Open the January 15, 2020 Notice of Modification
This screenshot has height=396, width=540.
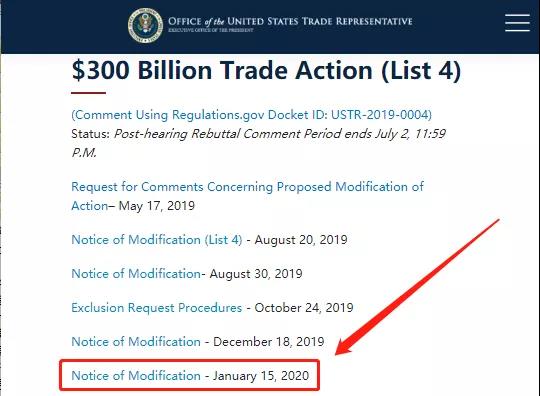click(x=136, y=375)
